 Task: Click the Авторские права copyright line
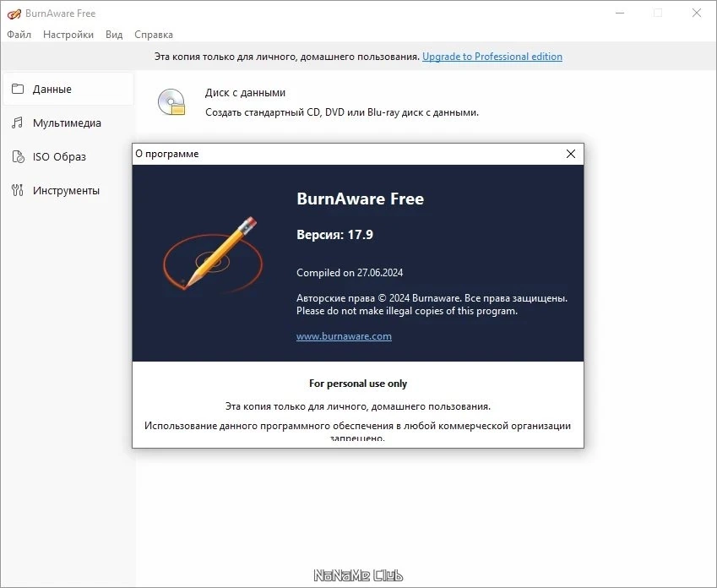(x=432, y=298)
